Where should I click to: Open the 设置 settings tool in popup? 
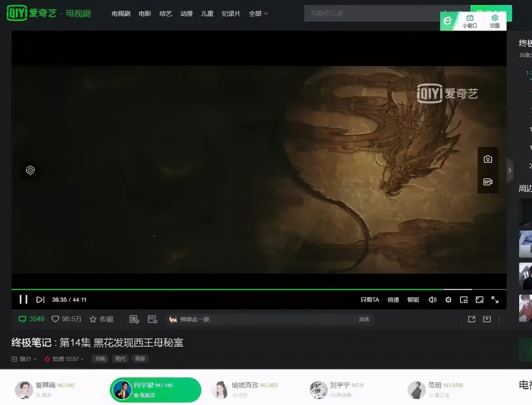coord(495,21)
